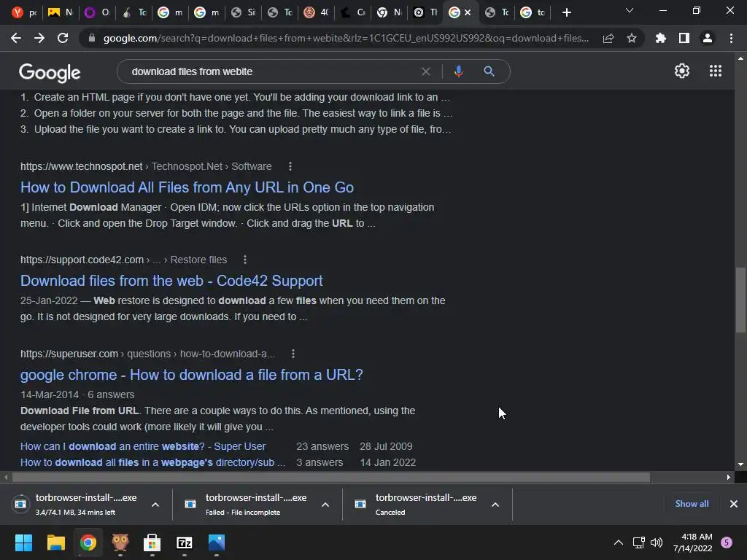The image size is (747, 560).
Task: Open How to download all files in webpage's directory
Action: pos(153,462)
